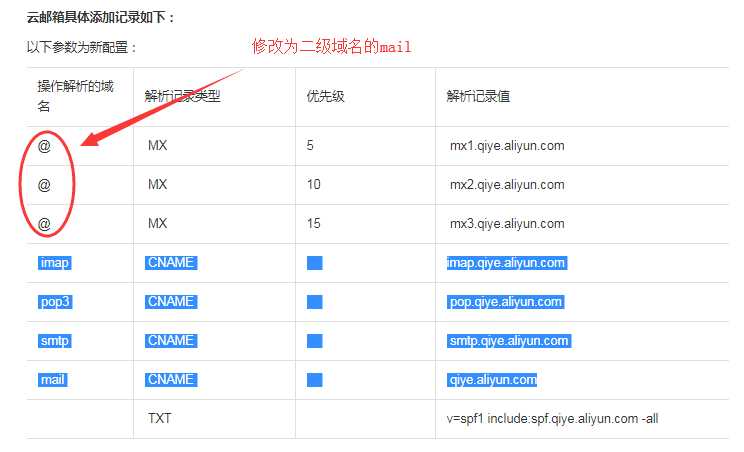Viewport: 744px width, 452px height.
Task: Click the column header 解析记录值
Action: click(x=478, y=96)
